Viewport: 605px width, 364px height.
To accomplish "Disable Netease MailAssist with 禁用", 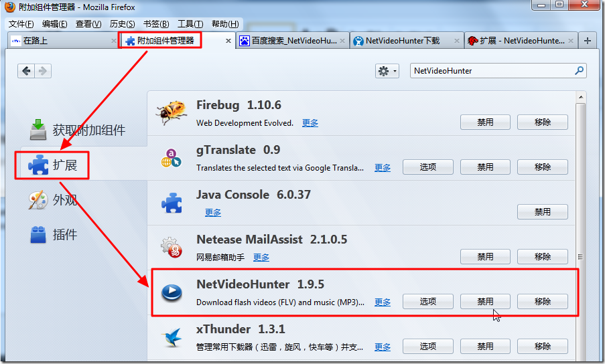I will coord(485,256).
